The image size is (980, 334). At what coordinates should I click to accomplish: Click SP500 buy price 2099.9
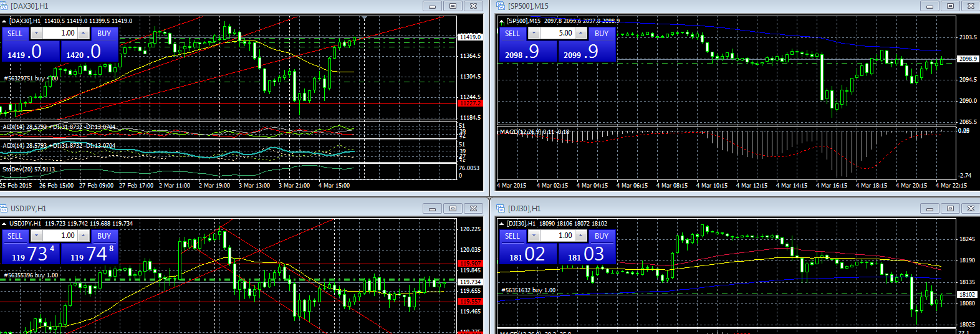tap(587, 52)
